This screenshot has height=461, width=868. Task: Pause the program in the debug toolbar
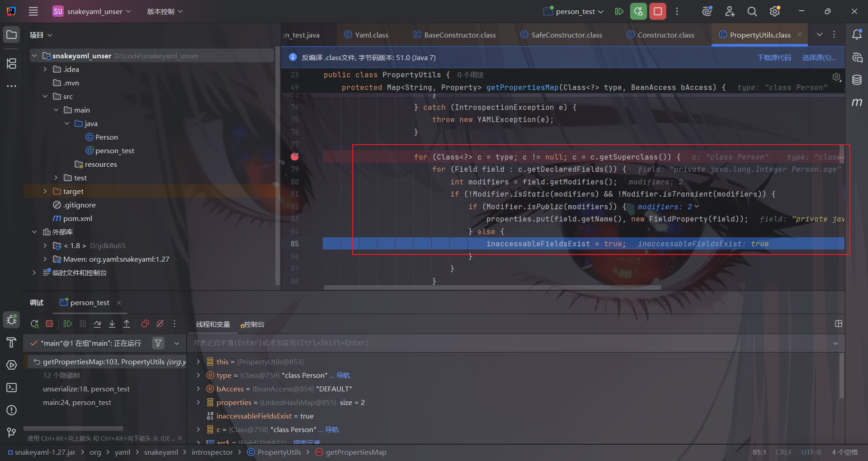83,324
